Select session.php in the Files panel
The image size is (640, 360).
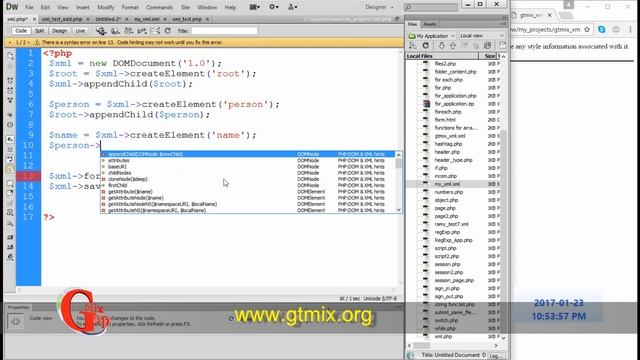coord(447,264)
